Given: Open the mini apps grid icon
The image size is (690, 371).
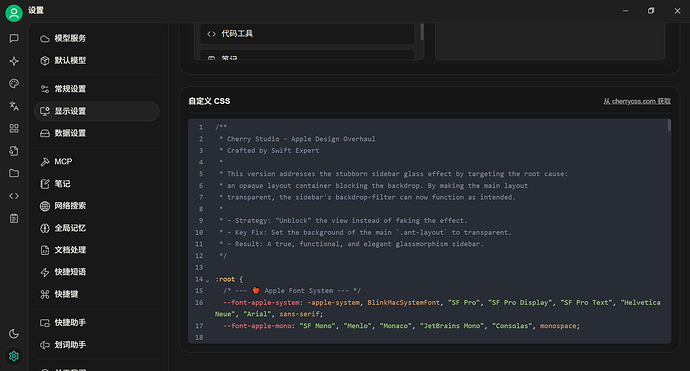Looking at the screenshot, I should pos(14,129).
